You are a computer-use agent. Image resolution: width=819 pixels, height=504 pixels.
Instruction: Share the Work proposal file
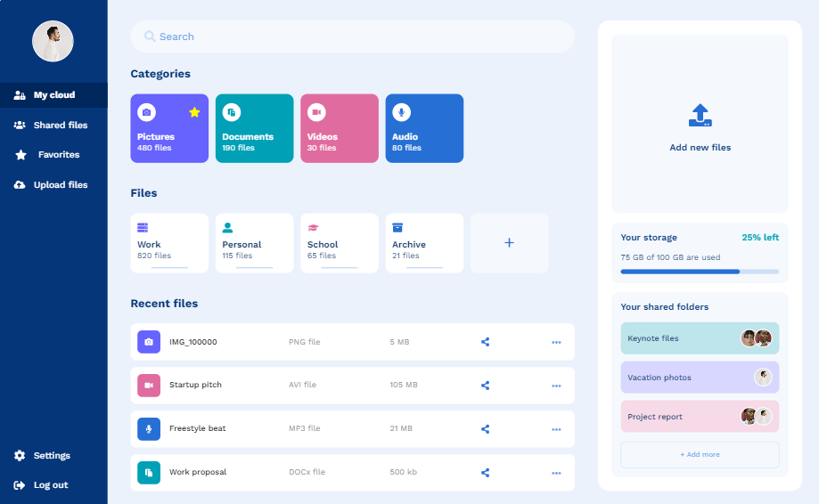pos(485,473)
